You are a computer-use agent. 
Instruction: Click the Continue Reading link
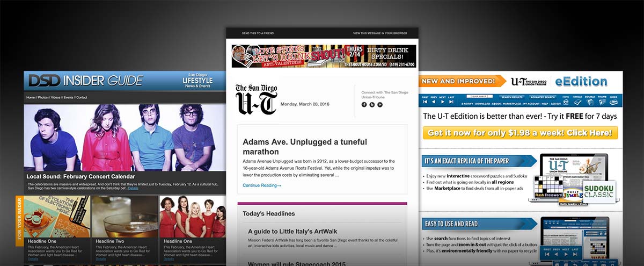[x=262, y=185]
